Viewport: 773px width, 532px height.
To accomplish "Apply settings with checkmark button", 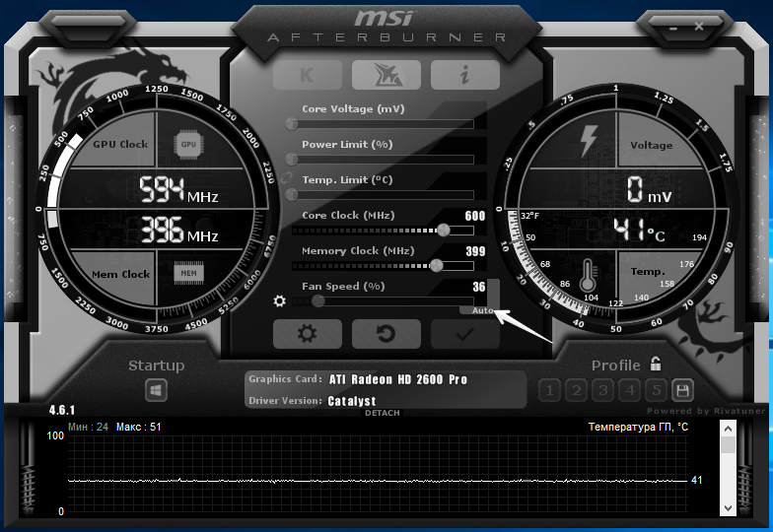I will (465, 333).
